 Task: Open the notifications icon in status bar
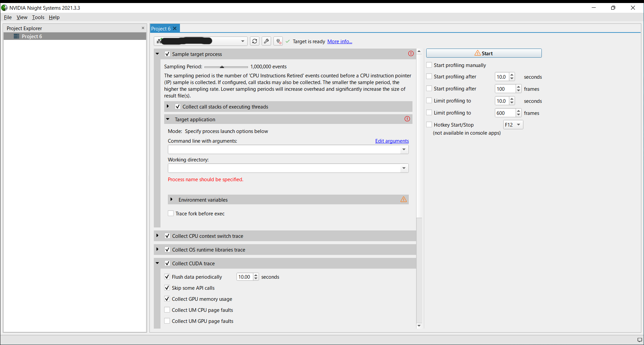coord(639,340)
